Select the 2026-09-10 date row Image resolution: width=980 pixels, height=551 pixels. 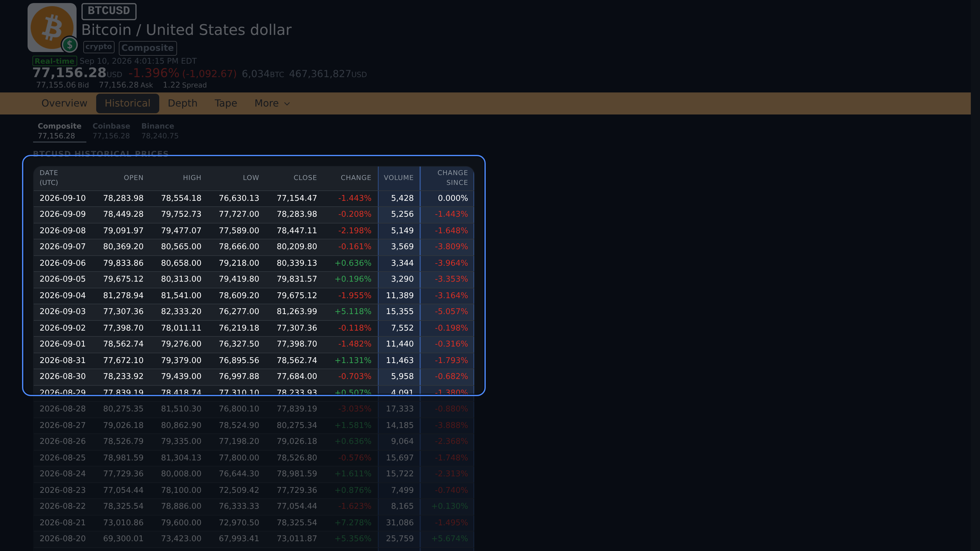click(253, 198)
